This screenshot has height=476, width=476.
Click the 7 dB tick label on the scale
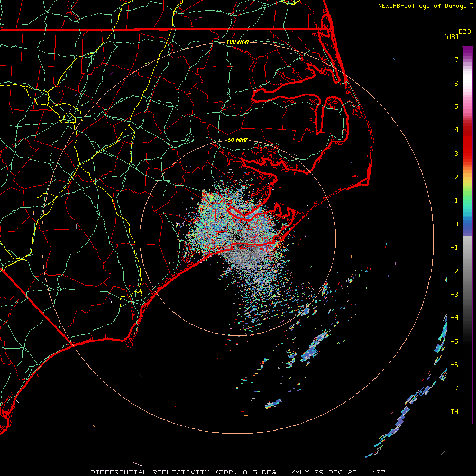click(x=456, y=59)
